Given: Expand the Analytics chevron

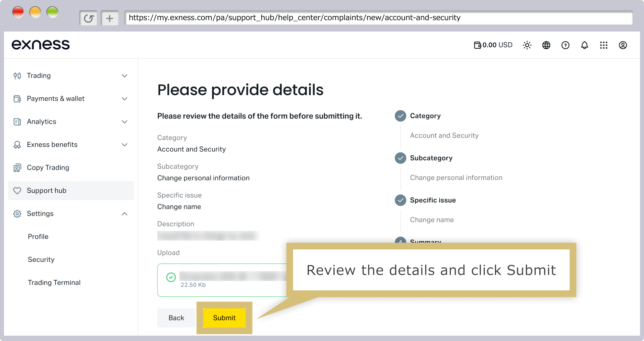Looking at the screenshot, I should point(124,122).
